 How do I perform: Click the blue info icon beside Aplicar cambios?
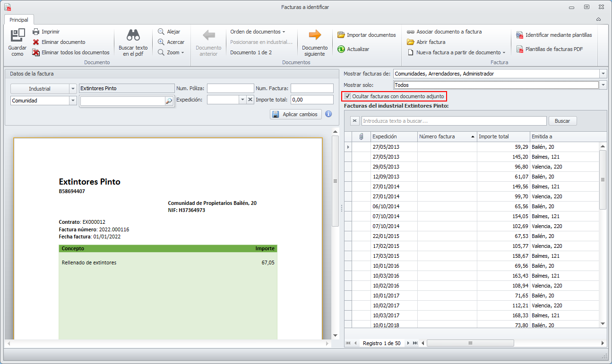click(x=328, y=114)
